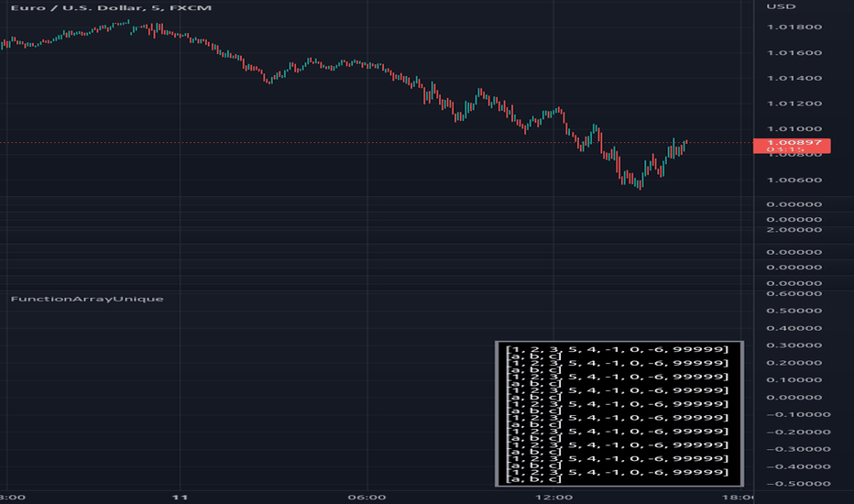Click the 1.01800 price axis label

click(x=794, y=27)
